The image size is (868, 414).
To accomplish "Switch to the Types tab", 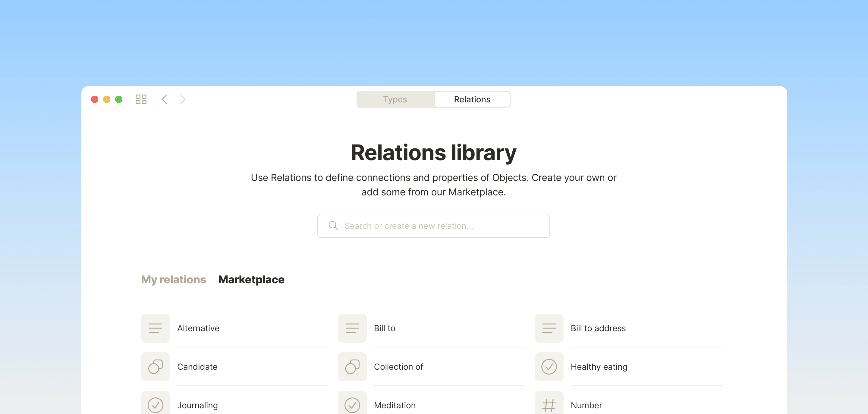I will click(x=395, y=99).
